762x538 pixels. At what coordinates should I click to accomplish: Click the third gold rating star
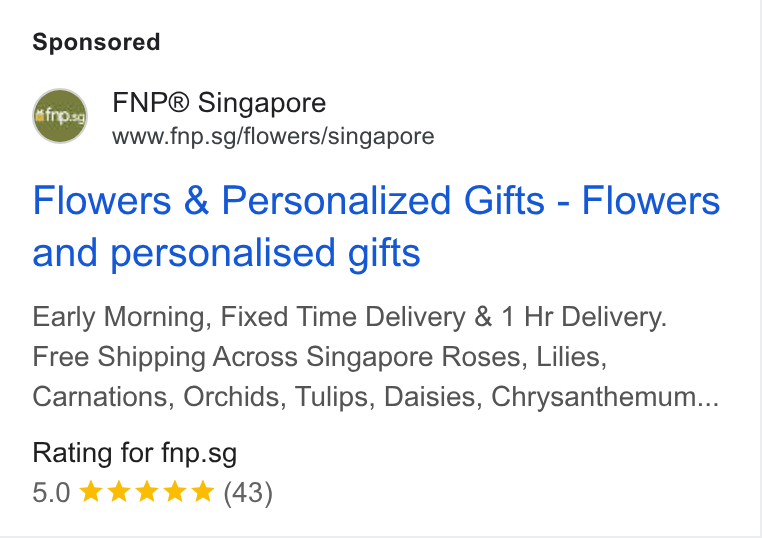coord(147,491)
